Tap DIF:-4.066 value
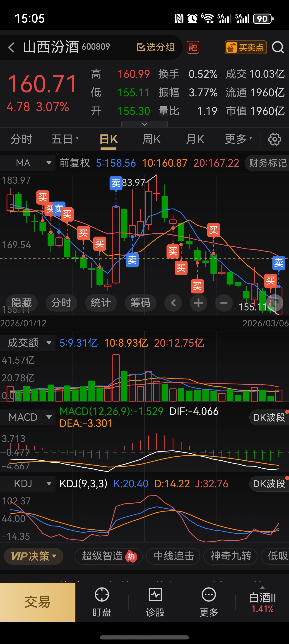The image size is (289, 644). click(194, 411)
